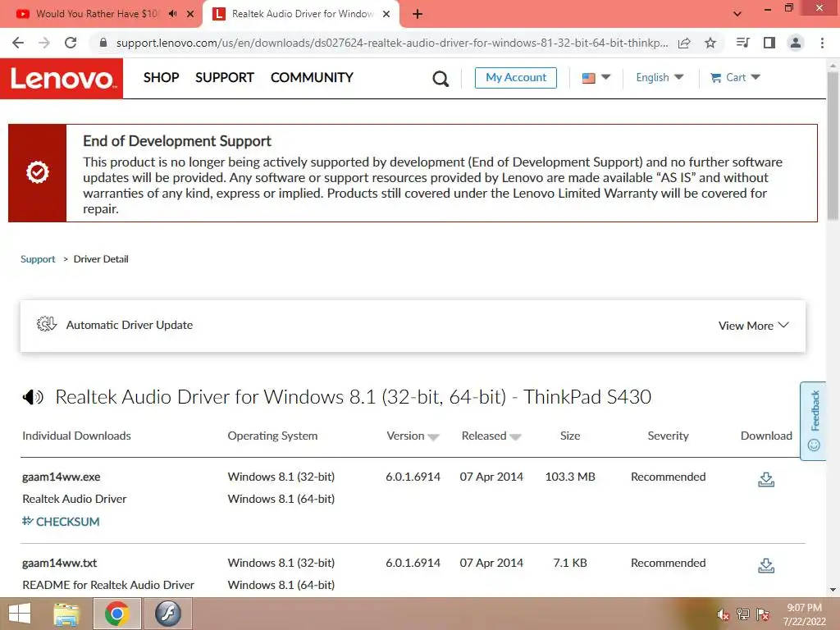The image size is (840, 630).
Task: Click the README for Realtek Audio Driver text
Action: 108,585
